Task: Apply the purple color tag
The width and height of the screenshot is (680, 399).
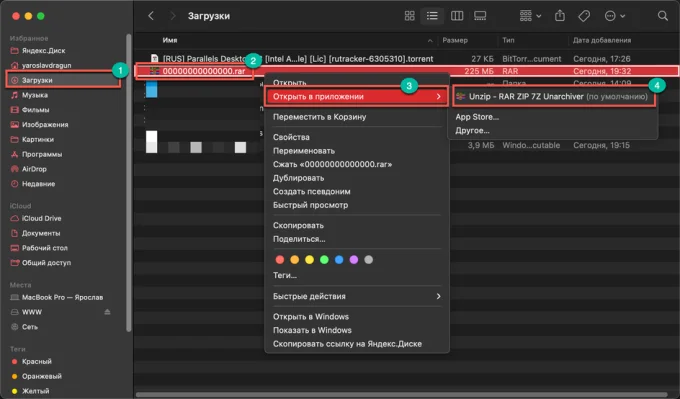Action: pos(354,260)
